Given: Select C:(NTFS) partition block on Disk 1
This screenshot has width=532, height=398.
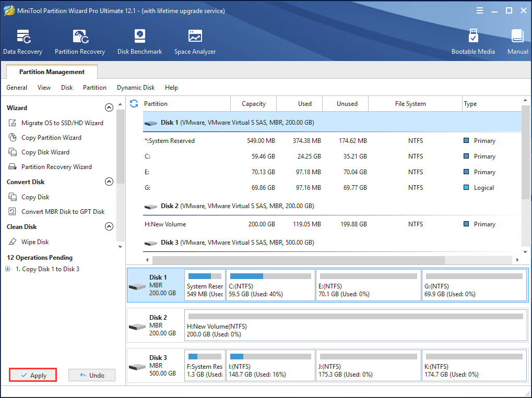Looking at the screenshot, I should [270, 285].
